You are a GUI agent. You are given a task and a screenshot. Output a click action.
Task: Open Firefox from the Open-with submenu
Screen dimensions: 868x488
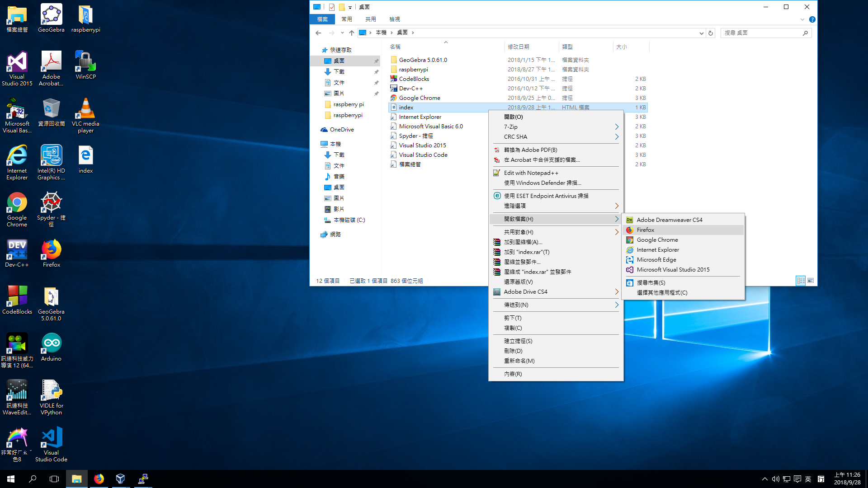click(x=645, y=230)
